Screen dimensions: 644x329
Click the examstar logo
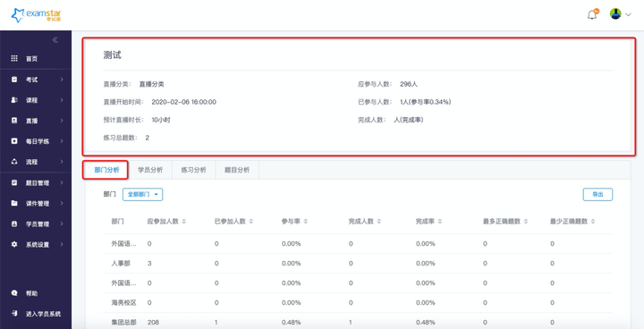pos(36,15)
